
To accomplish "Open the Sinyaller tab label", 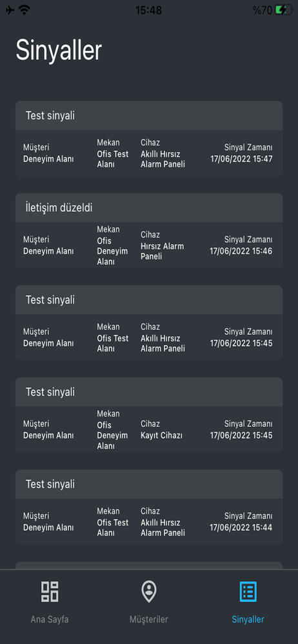I will point(248,620).
